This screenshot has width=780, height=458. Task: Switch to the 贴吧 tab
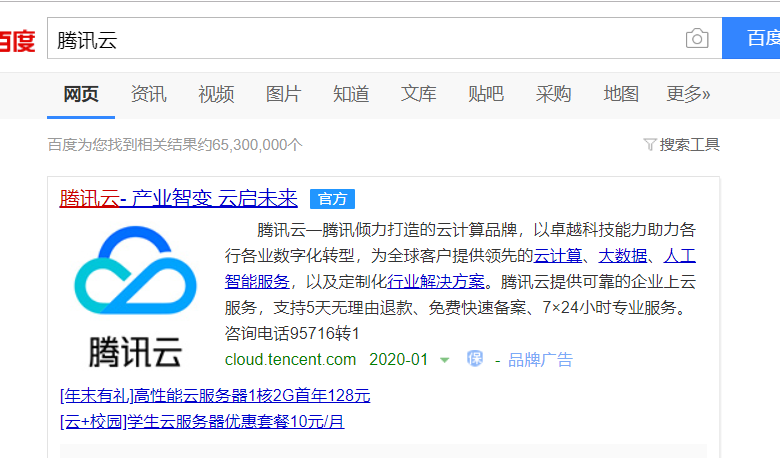coord(486,94)
